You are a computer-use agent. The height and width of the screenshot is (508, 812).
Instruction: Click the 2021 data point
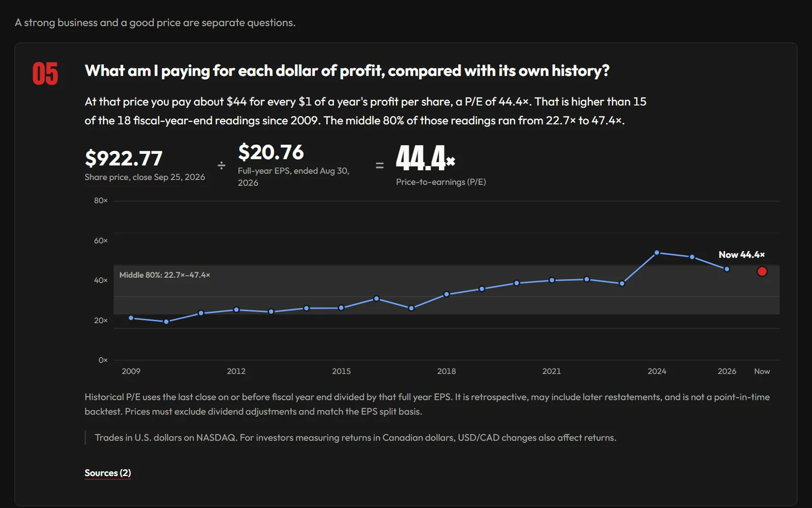click(552, 280)
